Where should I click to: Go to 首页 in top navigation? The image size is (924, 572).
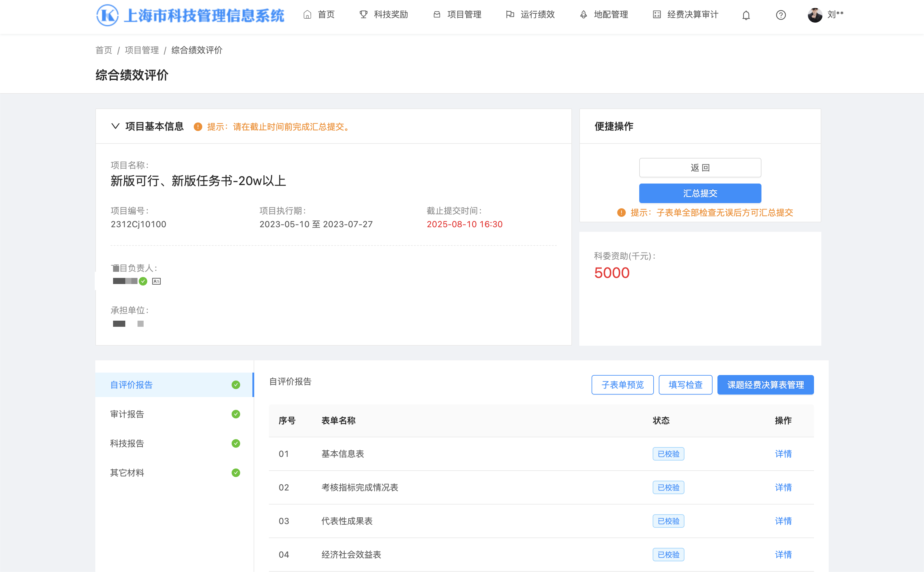pyautogui.click(x=319, y=15)
